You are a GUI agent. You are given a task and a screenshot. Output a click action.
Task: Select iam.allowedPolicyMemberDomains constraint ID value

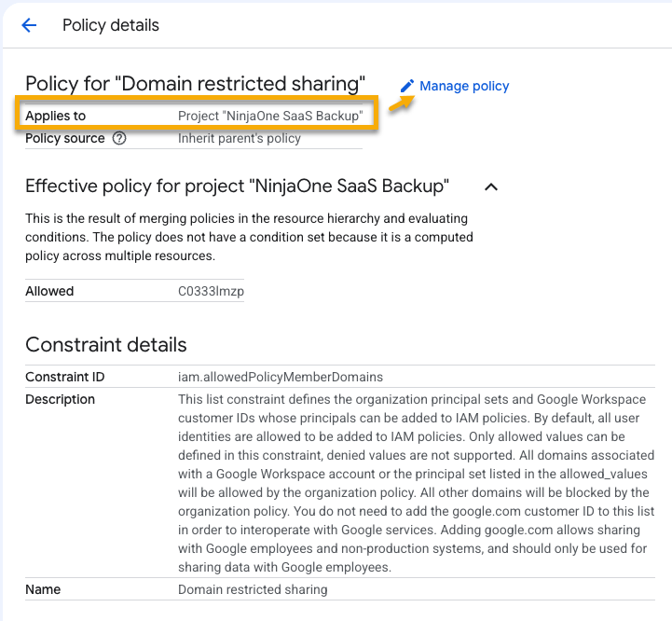[x=281, y=377]
